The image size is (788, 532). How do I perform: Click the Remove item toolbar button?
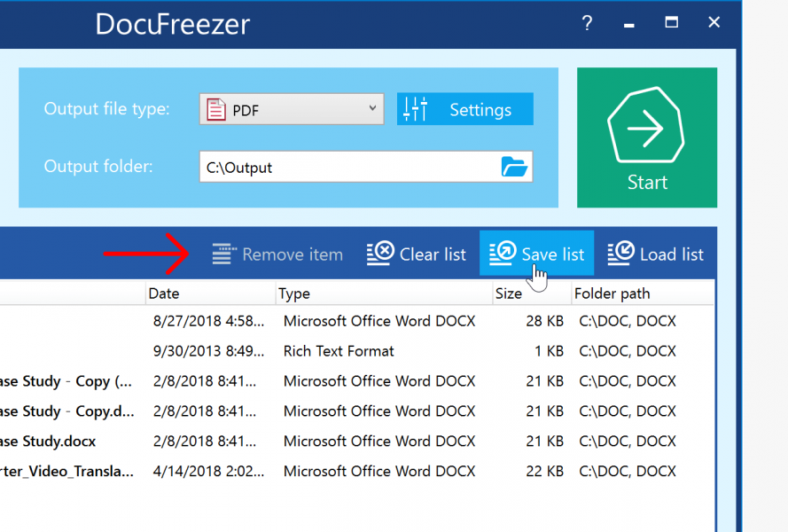[x=277, y=254]
